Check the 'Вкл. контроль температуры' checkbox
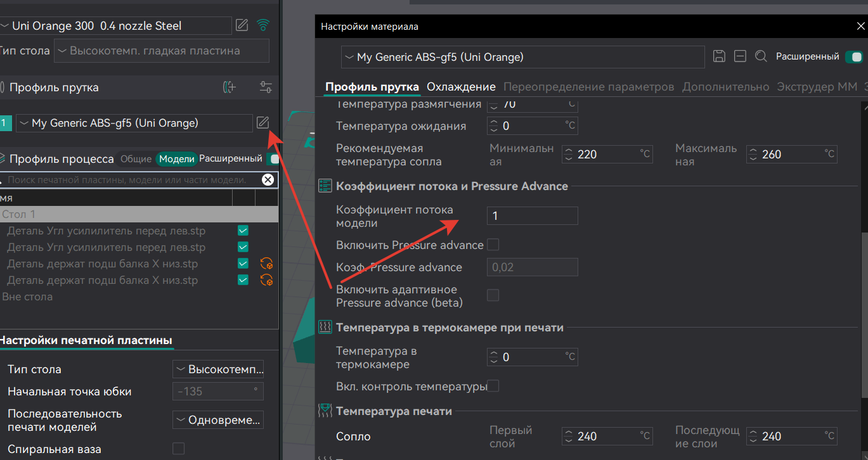This screenshot has height=460, width=868. 493,386
